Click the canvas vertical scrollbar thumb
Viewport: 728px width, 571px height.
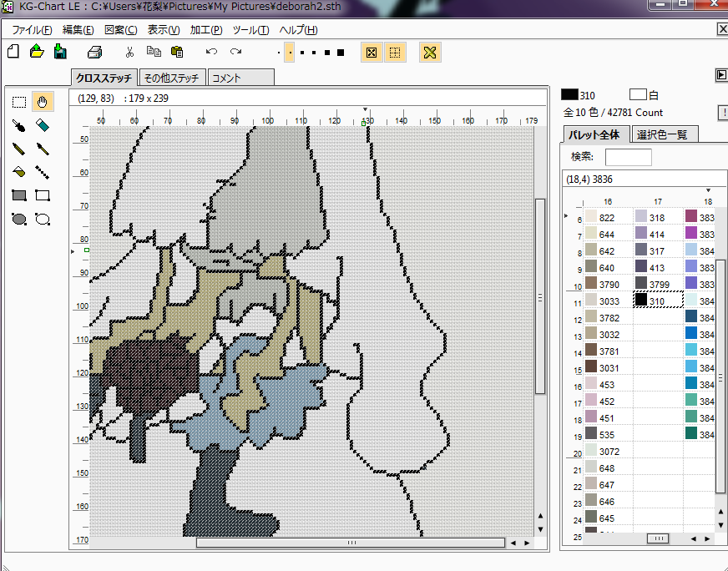coord(540,297)
